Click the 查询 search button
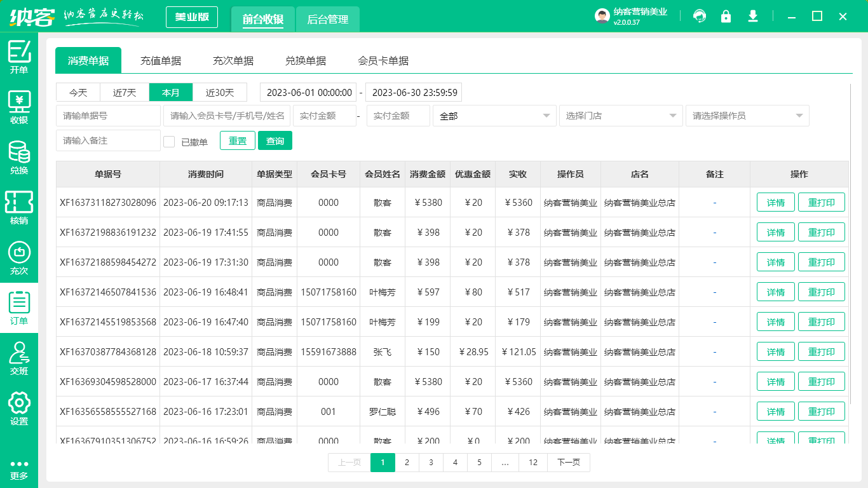This screenshot has height=488, width=868. (x=275, y=140)
